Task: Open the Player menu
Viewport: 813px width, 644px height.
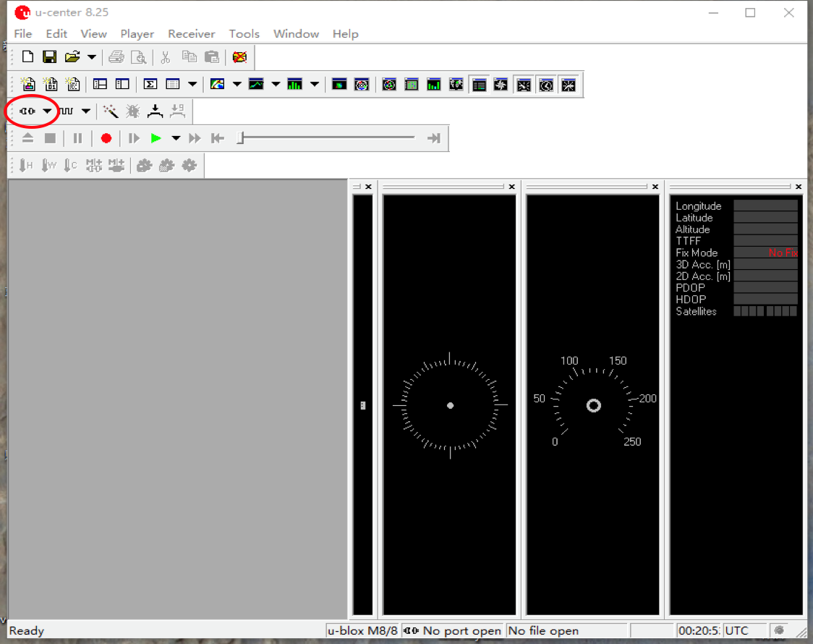Action: click(137, 33)
